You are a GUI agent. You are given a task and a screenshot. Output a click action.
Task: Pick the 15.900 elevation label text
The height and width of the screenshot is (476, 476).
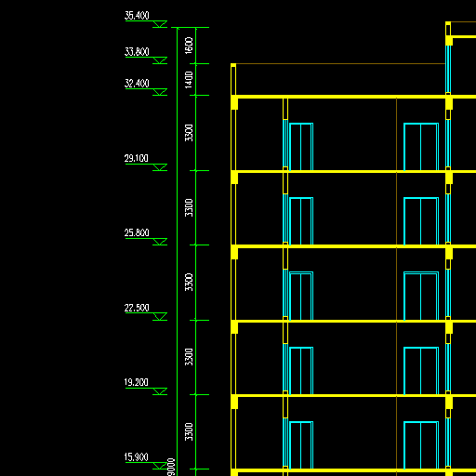point(137,457)
